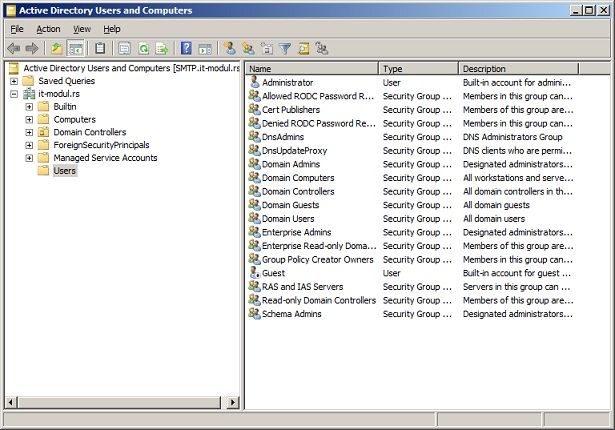Select ForeignSecurityPrincipals label in the tree
The width and height of the screenshot is (615, 430).
tap(101, 145)
